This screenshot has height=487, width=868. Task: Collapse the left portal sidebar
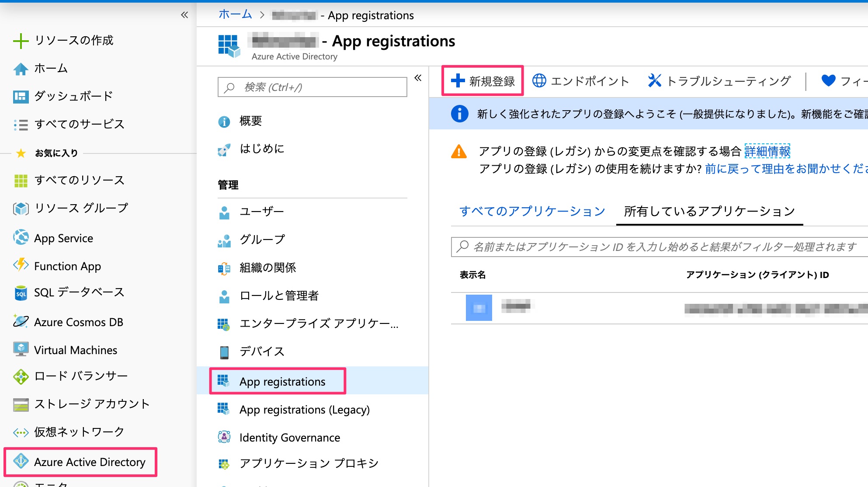(184, 15)
